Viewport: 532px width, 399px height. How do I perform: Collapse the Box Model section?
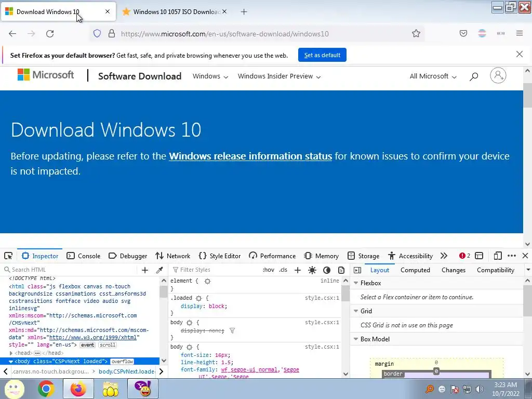pos(356,339)
